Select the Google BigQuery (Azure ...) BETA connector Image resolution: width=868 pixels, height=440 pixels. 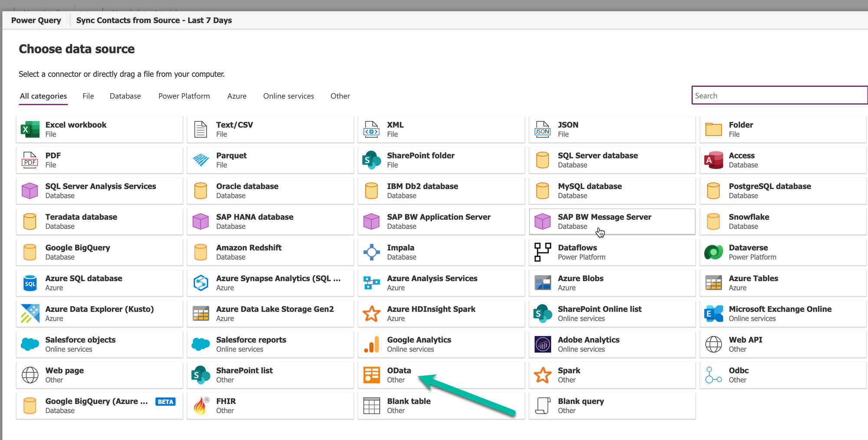(99, 406)
